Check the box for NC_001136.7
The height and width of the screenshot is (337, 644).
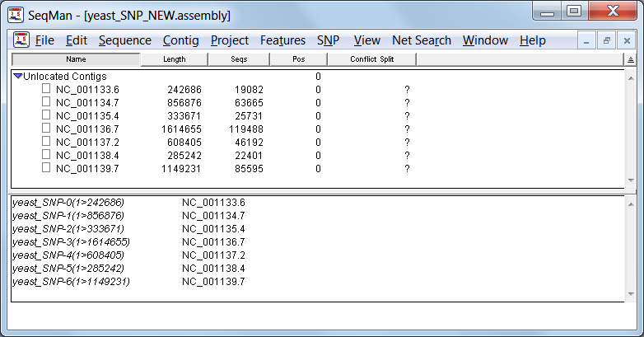coord(46,128)
